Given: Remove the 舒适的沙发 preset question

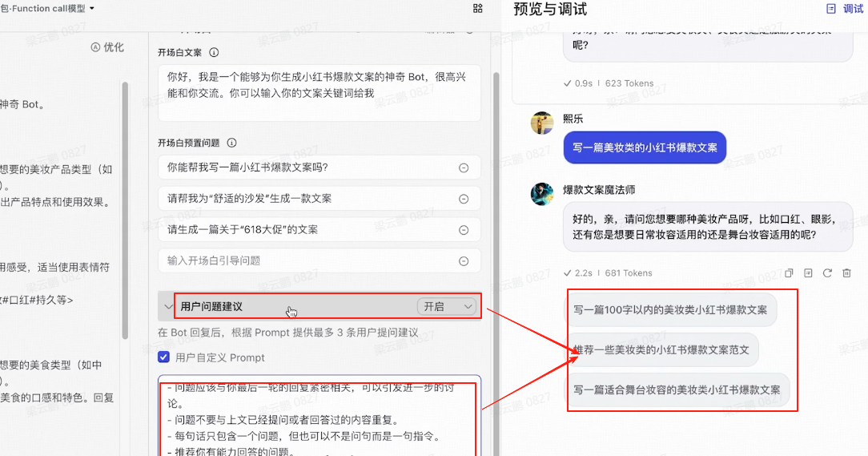Looking at the screenshot, I should pyautogui.click(x=464, y=199).
